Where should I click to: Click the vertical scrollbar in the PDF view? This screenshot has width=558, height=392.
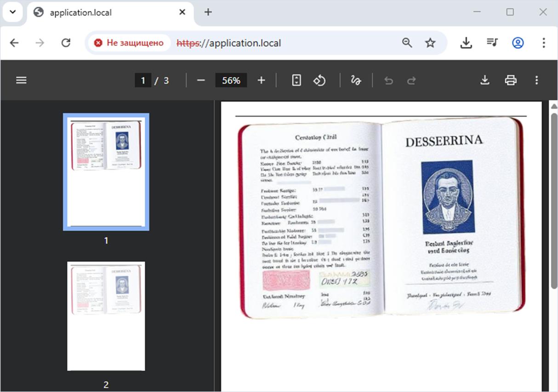click(554, 198)
